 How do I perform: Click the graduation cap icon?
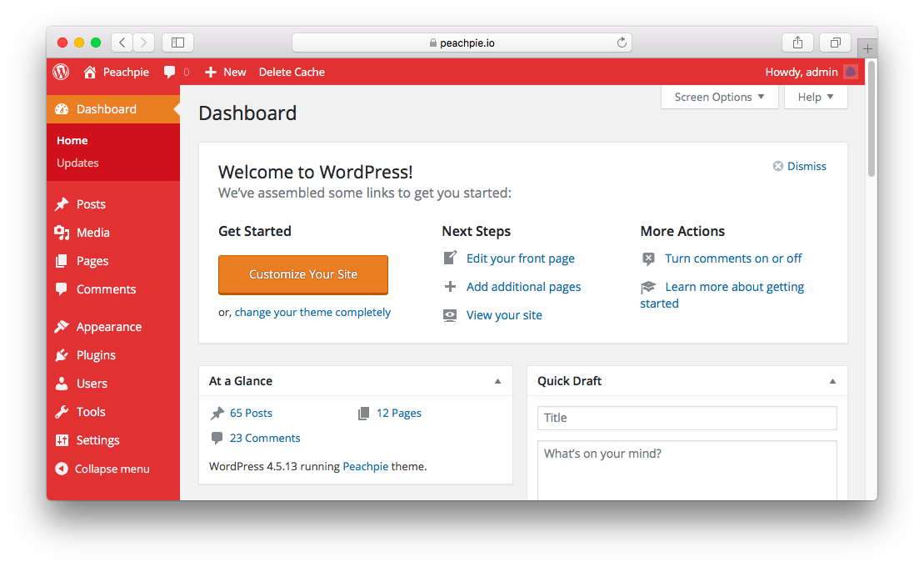click(648, 287)
